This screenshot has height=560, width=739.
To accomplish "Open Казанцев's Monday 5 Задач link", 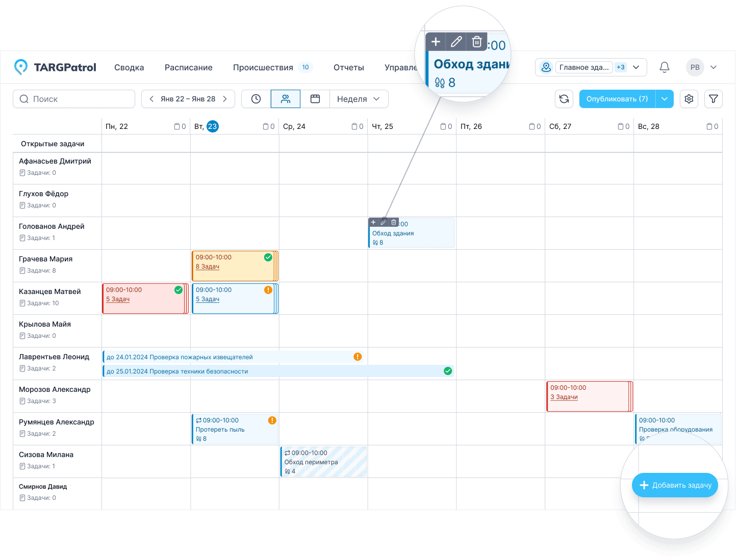I will 118,299.
